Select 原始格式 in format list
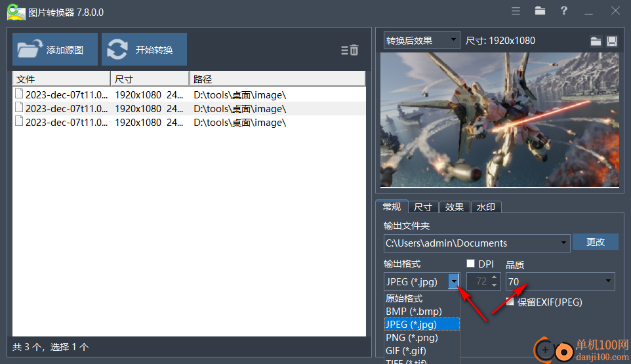 [x=422, y=298]
